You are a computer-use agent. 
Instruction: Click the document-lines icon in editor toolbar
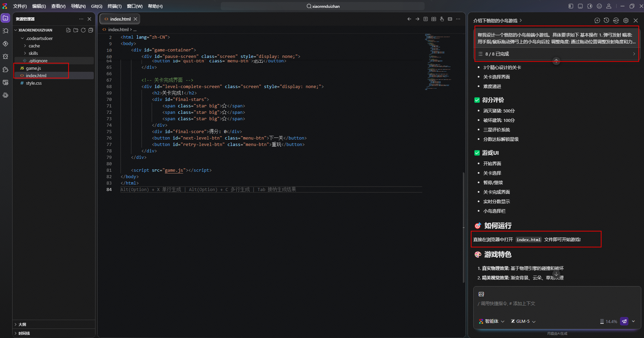coord(426,19)
